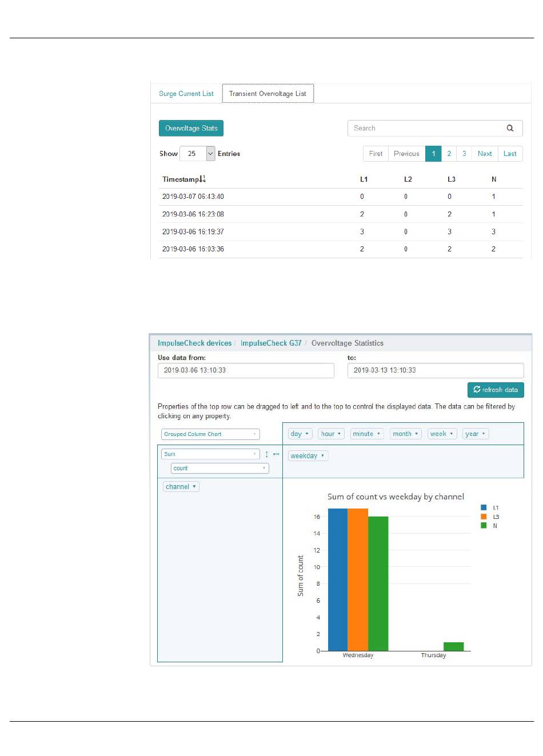This screenshot has height=756, width=543.
Task: Select the Transient Overvoltage List tab
Action: [267, 94]
